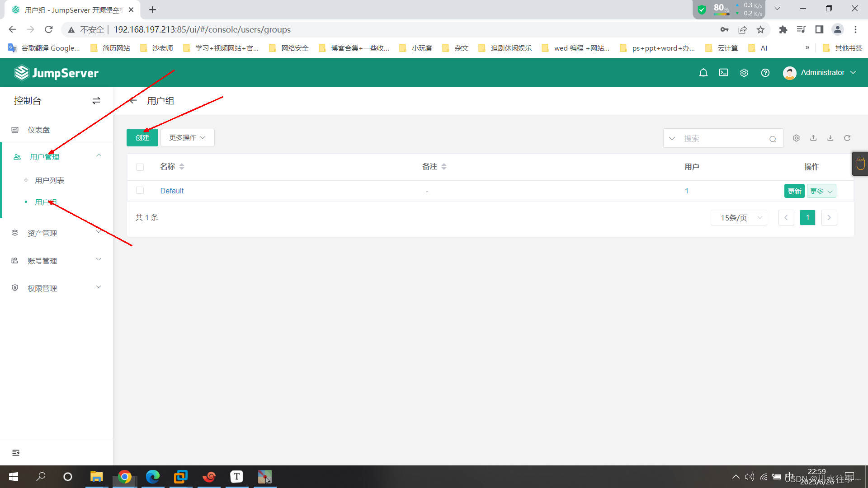Click the table export download icon
868x488 pixels.
pos(830,138)
